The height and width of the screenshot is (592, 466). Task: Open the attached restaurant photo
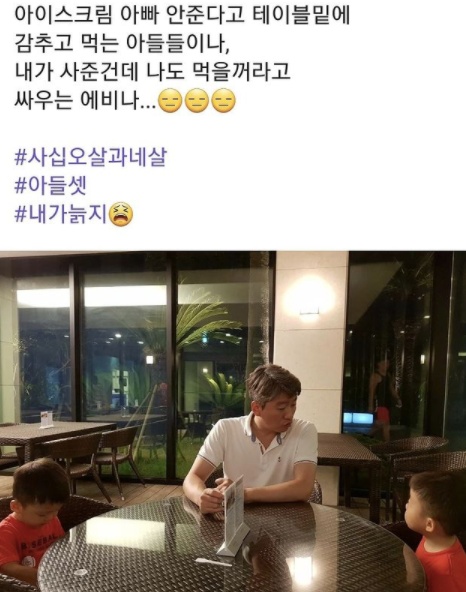233,421
